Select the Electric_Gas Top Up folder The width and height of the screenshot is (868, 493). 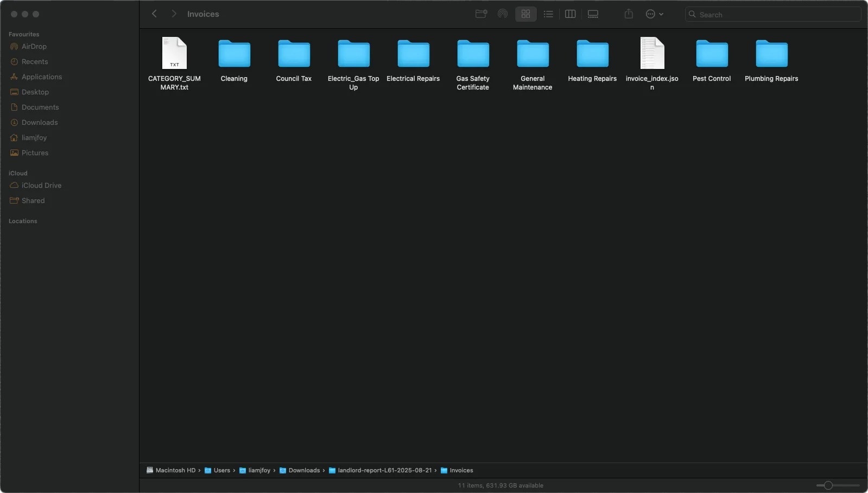click(x=353, y=54)
